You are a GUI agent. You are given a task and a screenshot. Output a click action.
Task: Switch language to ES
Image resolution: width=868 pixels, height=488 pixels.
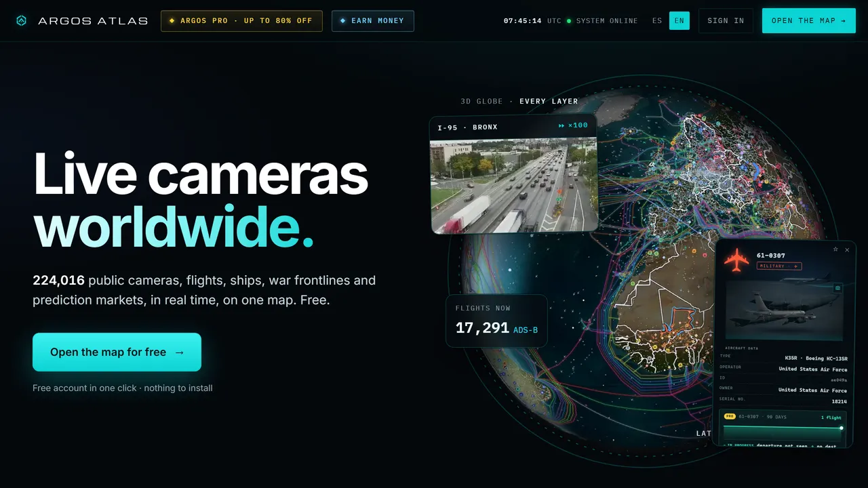[657, 21]
